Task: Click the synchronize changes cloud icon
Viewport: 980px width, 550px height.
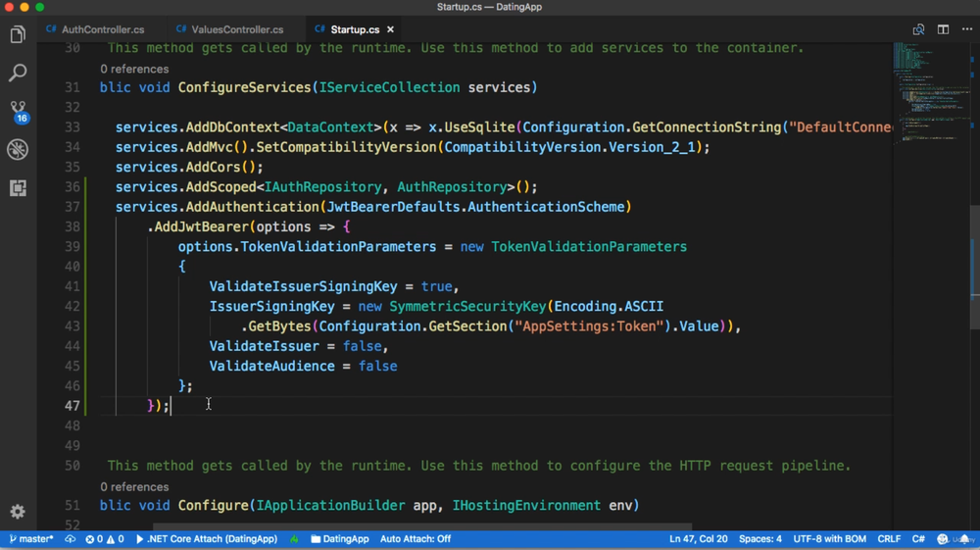Action: 70,539
